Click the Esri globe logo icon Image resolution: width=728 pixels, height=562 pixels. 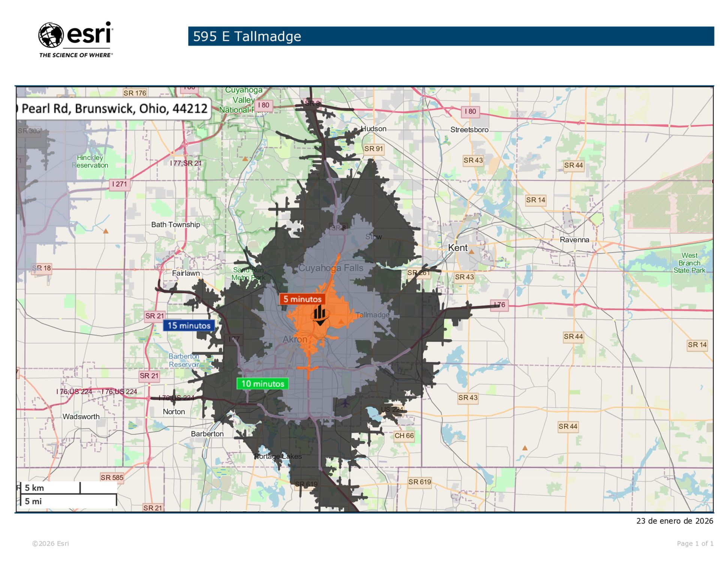click(x=51, y=35)
